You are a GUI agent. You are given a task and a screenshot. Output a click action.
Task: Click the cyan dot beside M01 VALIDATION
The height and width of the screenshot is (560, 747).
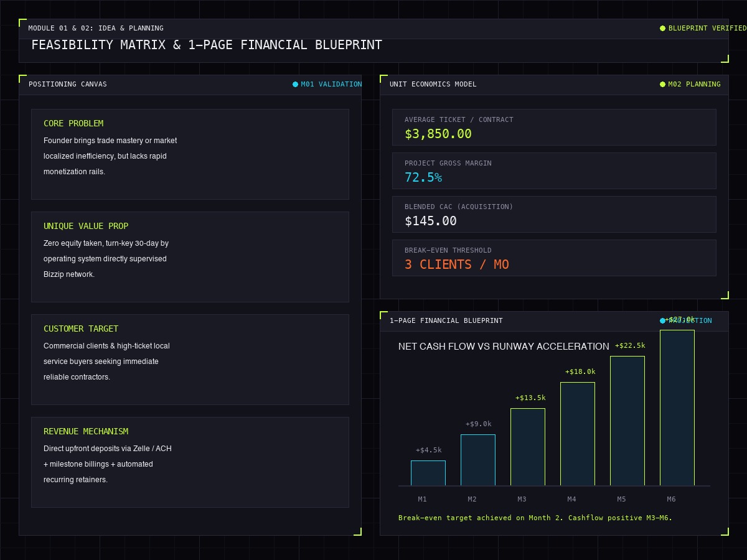(x=295, y=84)
